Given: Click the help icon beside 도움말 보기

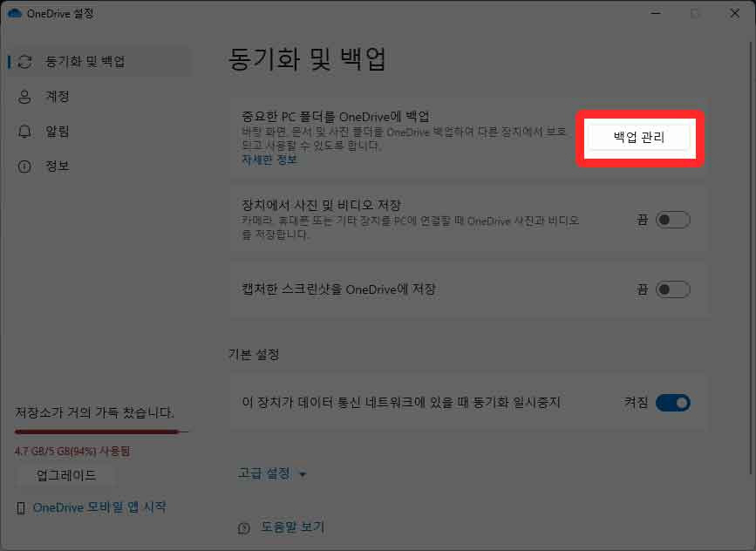Looking at the screenshot, I should pos(244,527).
